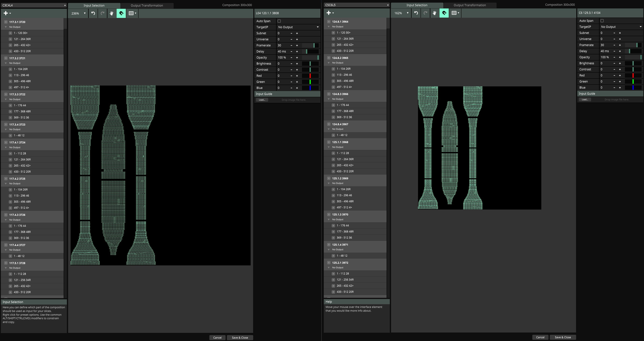644x341 pixels.
Task: Open TargetIP No Output dropdown in right panel
Action: coord(621,27)
